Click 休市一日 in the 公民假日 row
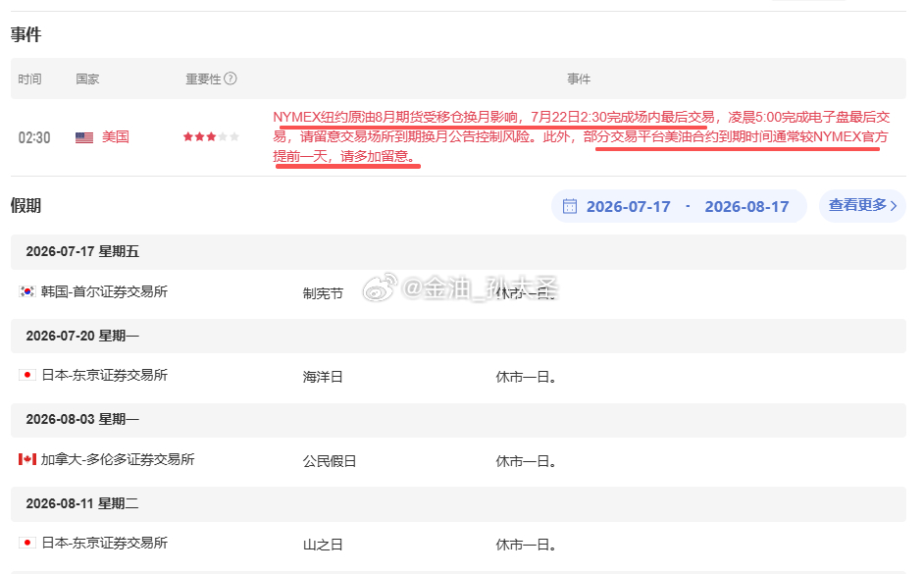924x574 pixels. [526, 461]
